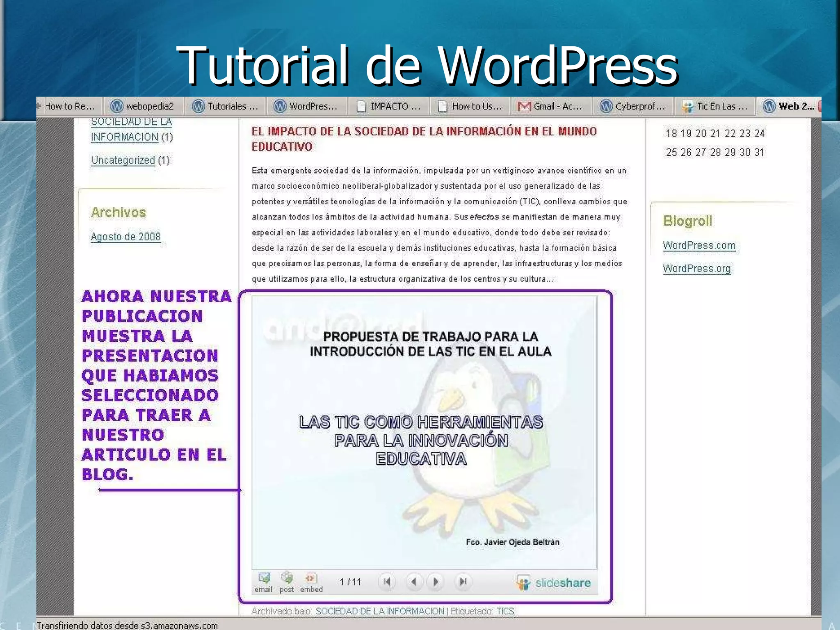This screenshot has width=840, height=630.
Task: Jump to last slide in SlideShare player
Action: tap(463, 582)
